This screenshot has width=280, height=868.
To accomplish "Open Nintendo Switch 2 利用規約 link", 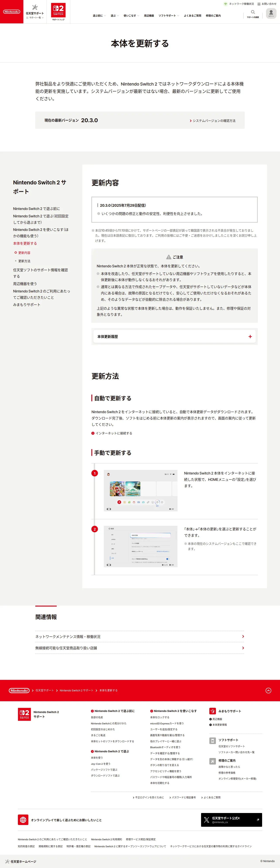I will pos(106,839).
